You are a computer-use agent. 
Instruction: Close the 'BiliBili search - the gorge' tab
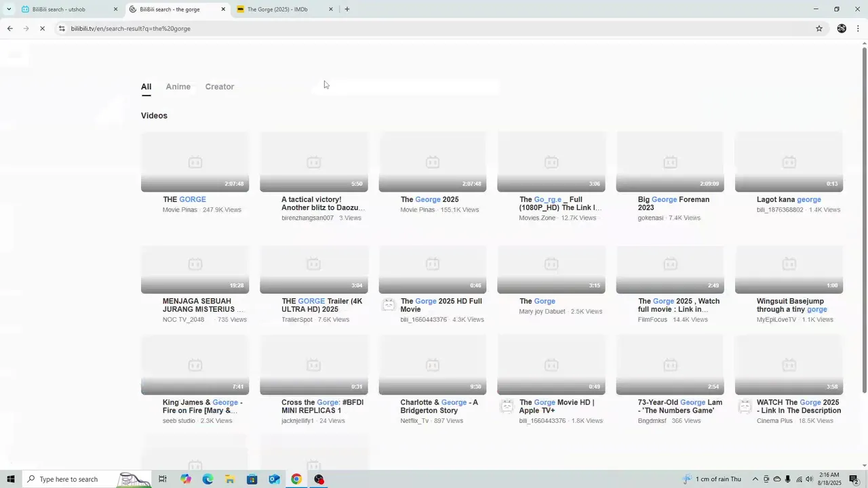(x=223, y=9)
